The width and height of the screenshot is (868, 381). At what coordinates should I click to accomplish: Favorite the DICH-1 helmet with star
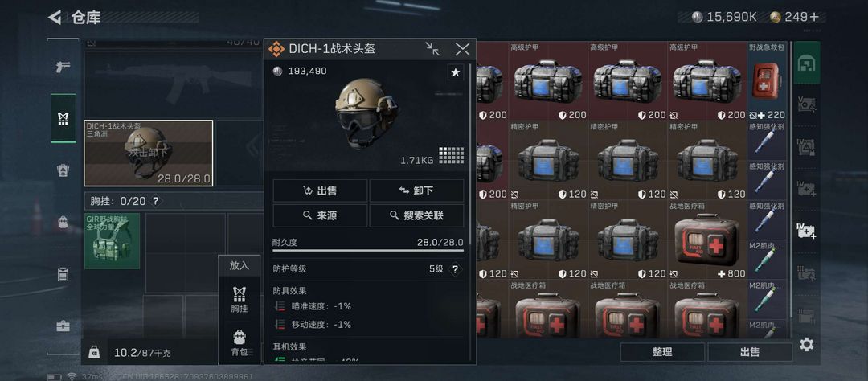(456, 72)
